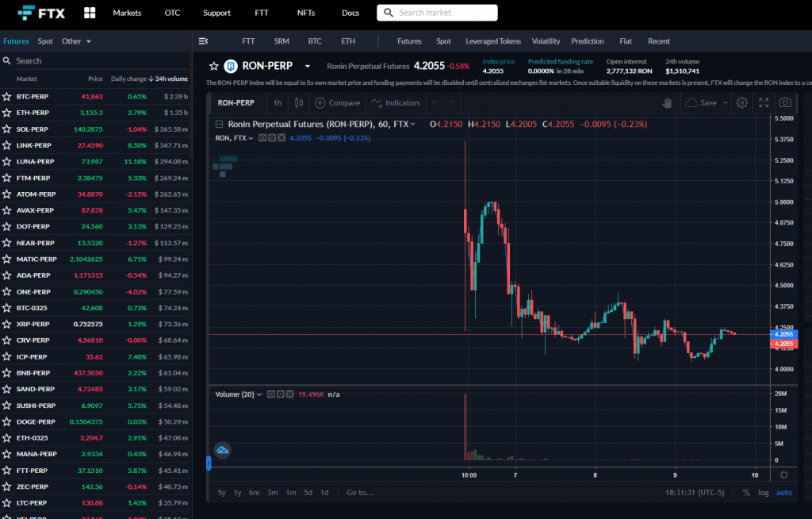Open the candlestick chart style selector

[x=299, y=102]
